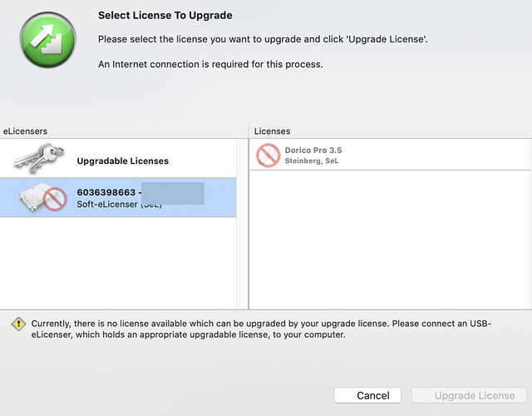Click the keys icon beside Upgradable Licenses

pos(39,158)
